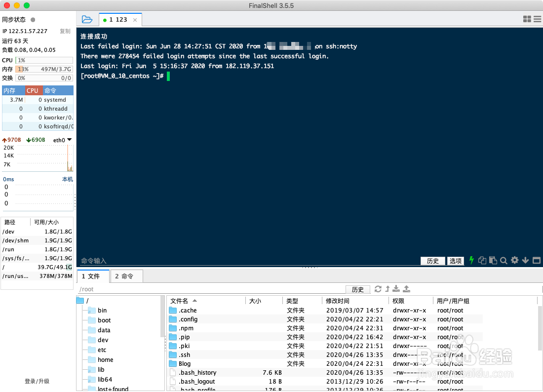
Task: Select the .config folder row
Action: coord(325,319)
